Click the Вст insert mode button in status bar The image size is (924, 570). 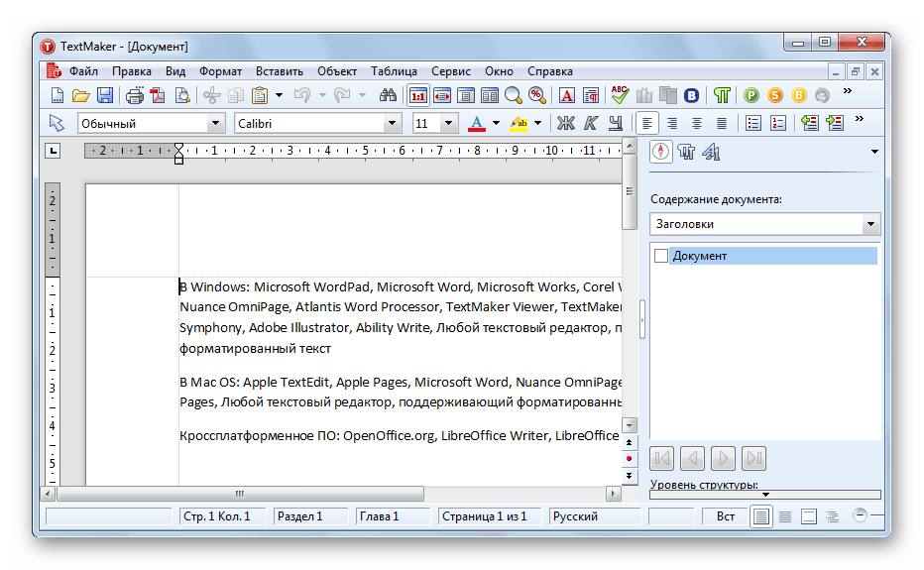click(725, 516)
